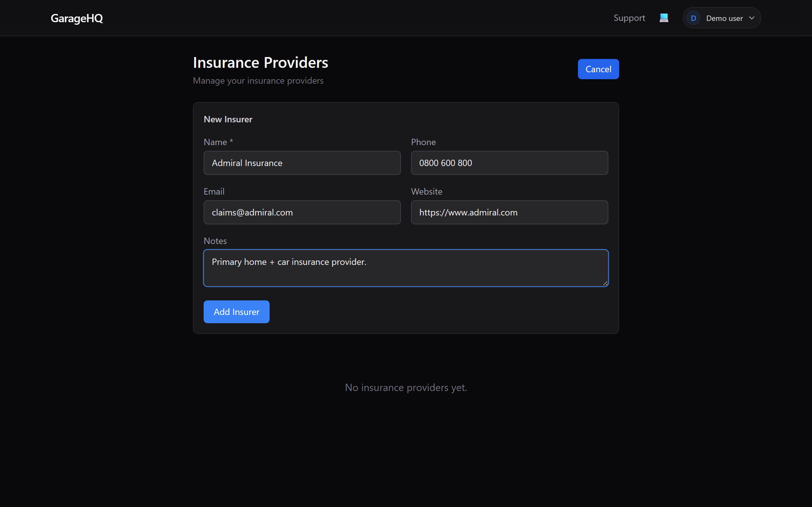The height and width of the screenshot is (507, 812).
Task: Click the laptop emoji icon in the header
Action: coord(664,17)
